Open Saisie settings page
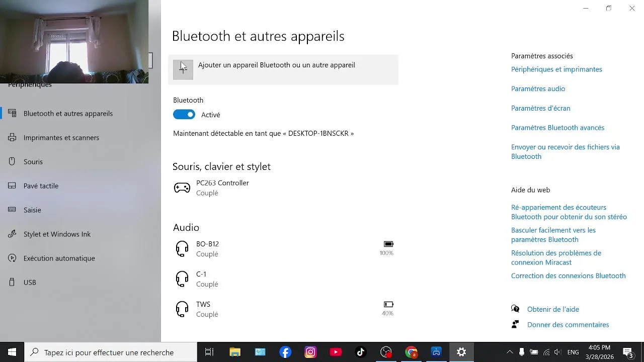This screenshot has height=362, width=644. (x=80, y=210)
